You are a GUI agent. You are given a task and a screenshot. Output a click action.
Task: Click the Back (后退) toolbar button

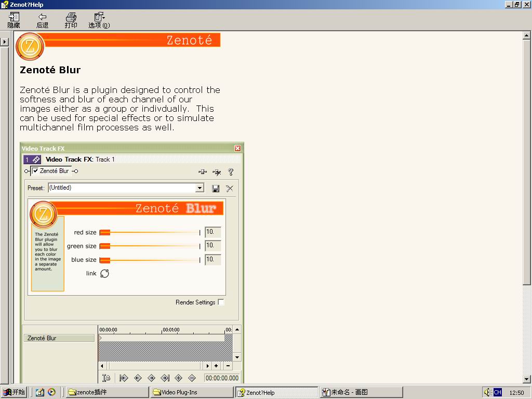click(43, 20)
